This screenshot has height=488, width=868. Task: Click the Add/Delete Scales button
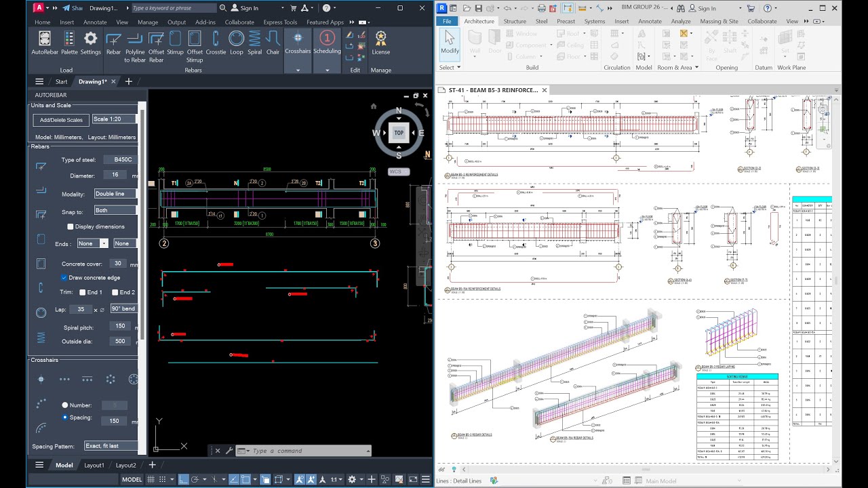point(61,120)
